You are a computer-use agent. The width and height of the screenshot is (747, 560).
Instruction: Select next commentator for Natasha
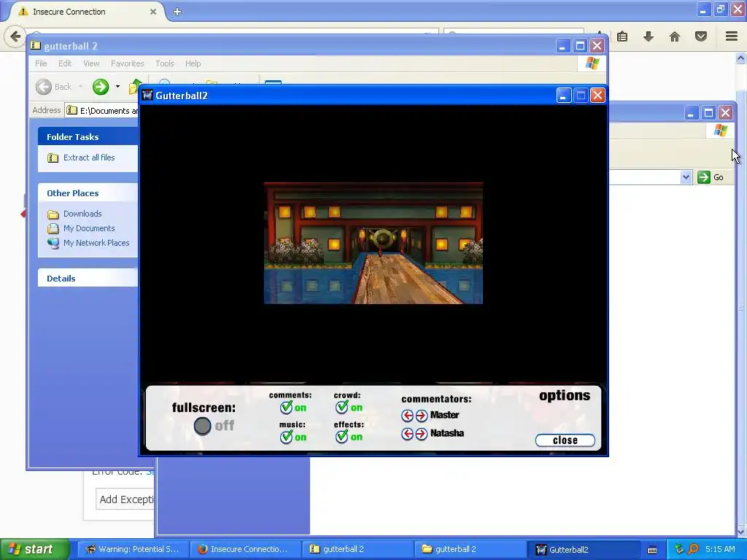point(421,434)
